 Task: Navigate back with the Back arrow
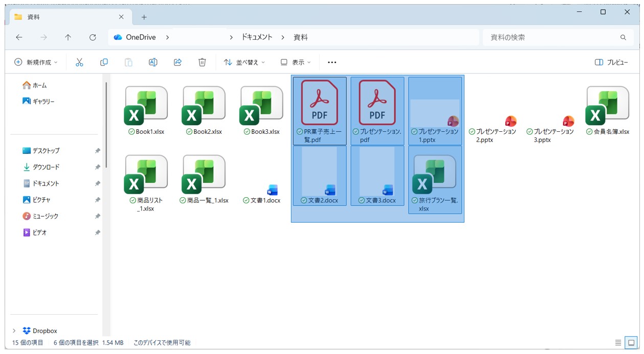(19, 37)
